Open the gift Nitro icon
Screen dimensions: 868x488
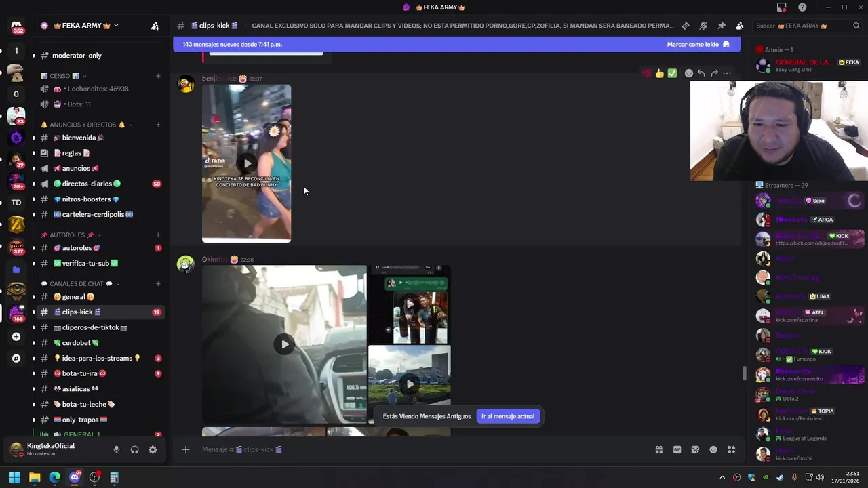pos(658,449)
